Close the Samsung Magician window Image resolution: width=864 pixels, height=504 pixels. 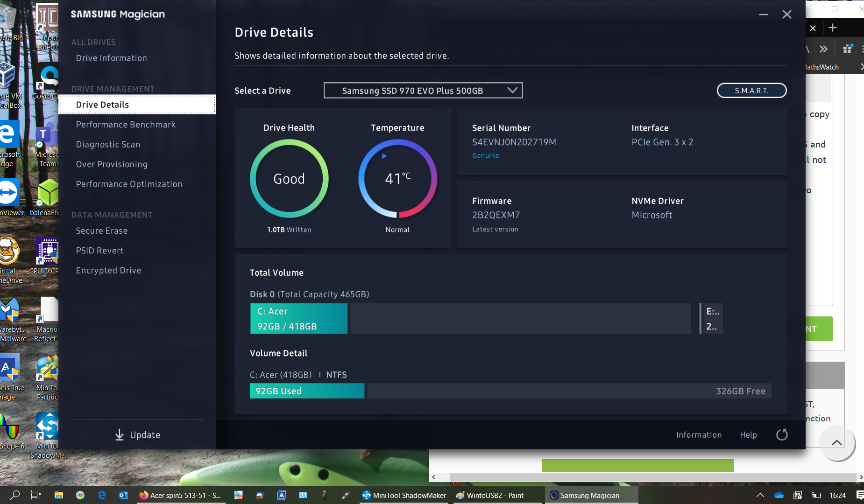click(x=787, y=14)
